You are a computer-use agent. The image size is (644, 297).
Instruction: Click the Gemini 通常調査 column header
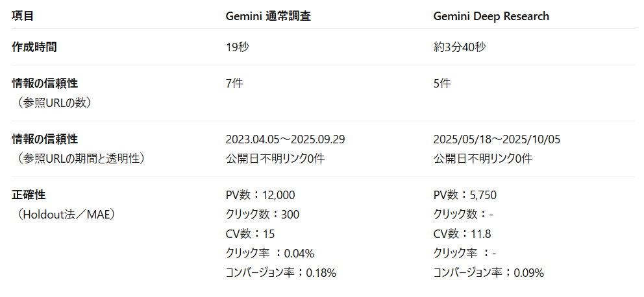(268, 16)
